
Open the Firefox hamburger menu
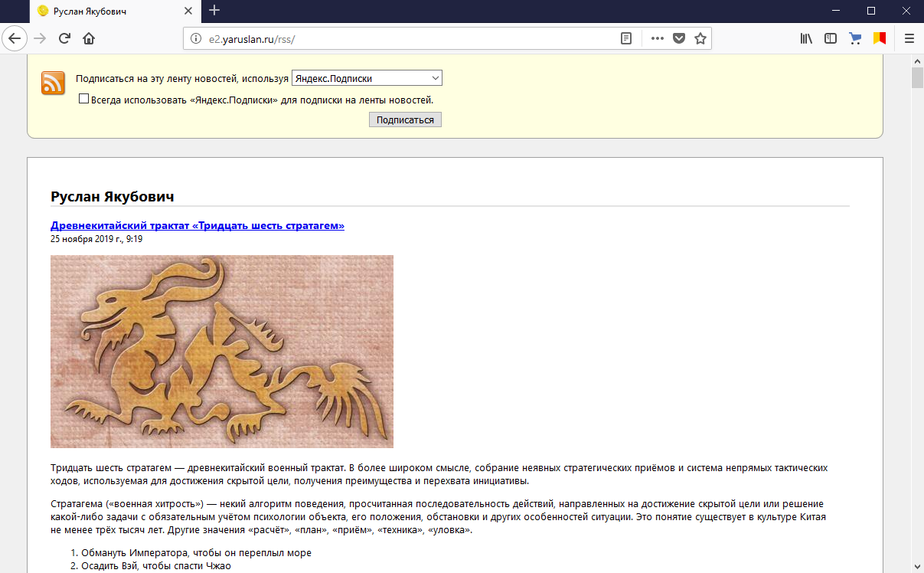[909, 38]
